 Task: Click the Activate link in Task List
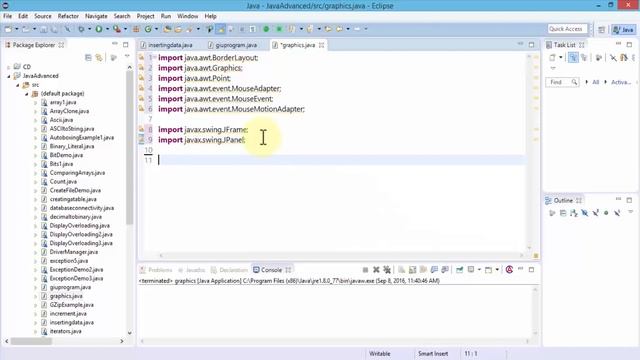621,82
